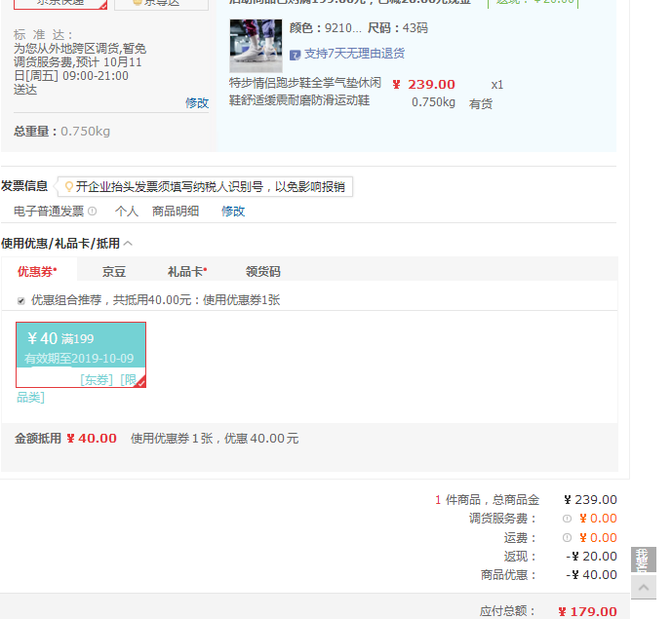Click 修改 link under delivery time
Screen dimensions: 672x619
pyautogui.click(x=197, y=102)
